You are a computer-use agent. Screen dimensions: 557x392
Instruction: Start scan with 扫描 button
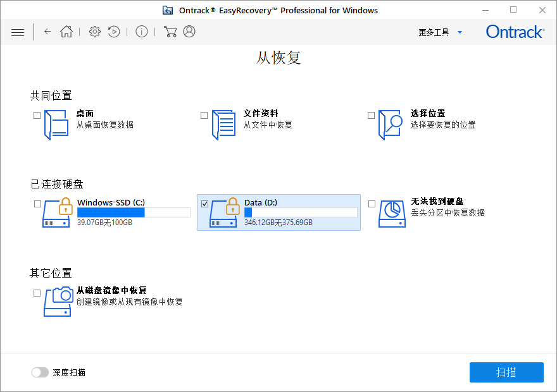pyautogui.click(x=506, y=372)
